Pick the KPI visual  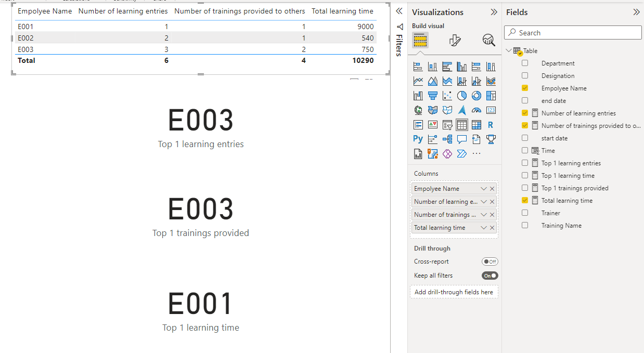[x=432, y=125]
